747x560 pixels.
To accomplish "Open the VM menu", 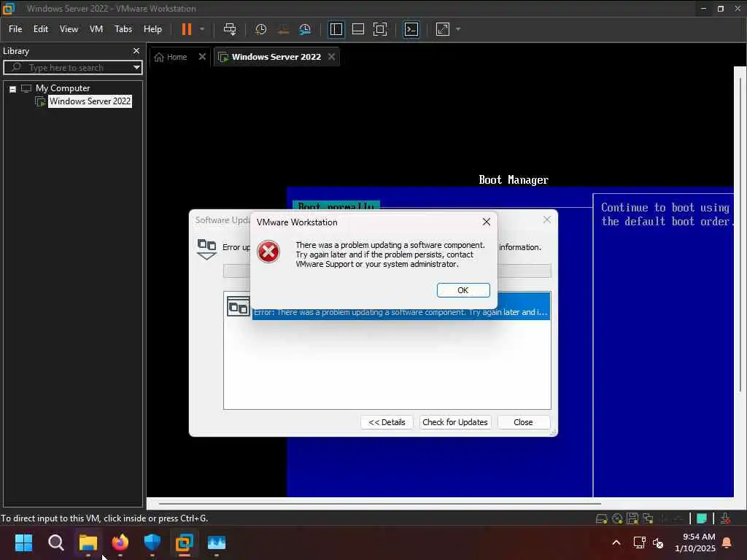I will click(96, 29).
